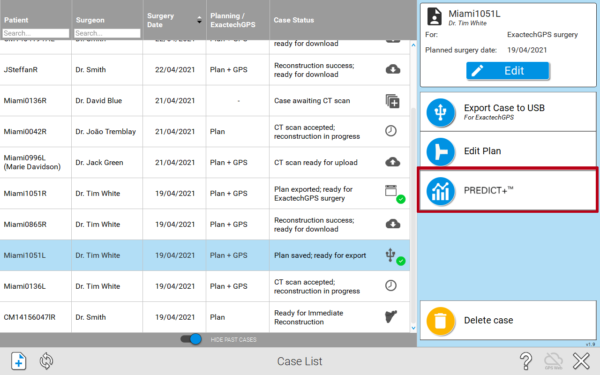Click the case document icon beside Miami1051L
This screenshot has height=375, width=600.
pos(434,16)
